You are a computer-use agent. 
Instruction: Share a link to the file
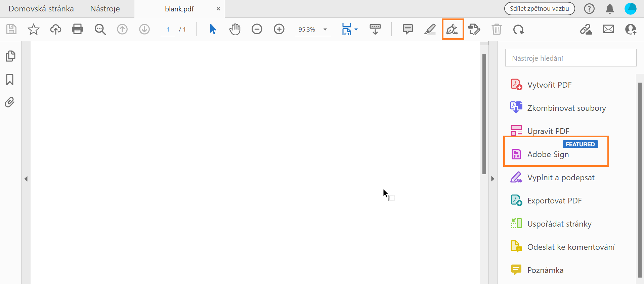586,29
